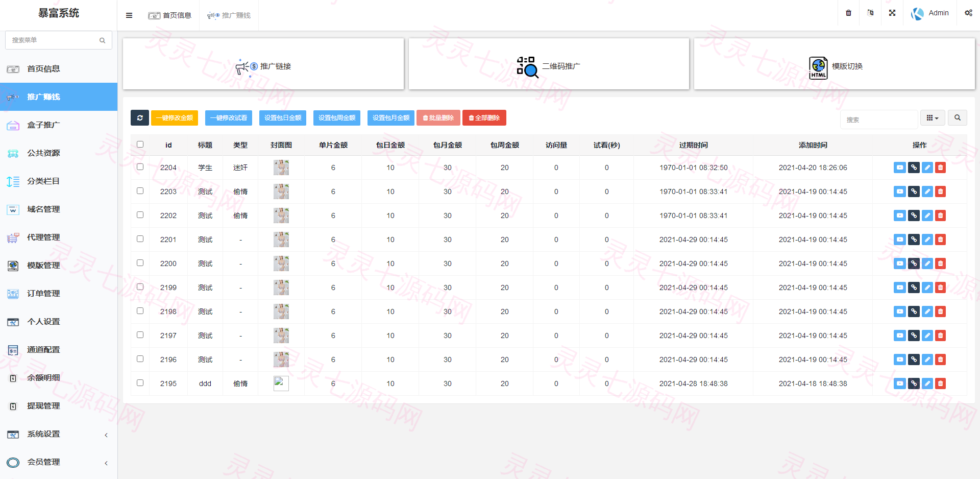The height and width of the screenshot is (479, 980).
Task: Click the hamburger menu toggle icon
Action: coord(129,15)
